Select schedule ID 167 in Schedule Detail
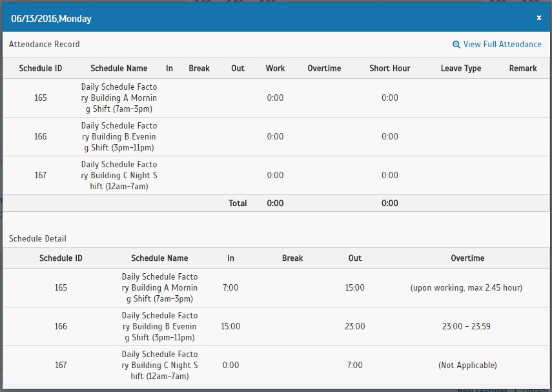This screenshot has width=552, height=392. pyautogui.click(x=61, y=365)
